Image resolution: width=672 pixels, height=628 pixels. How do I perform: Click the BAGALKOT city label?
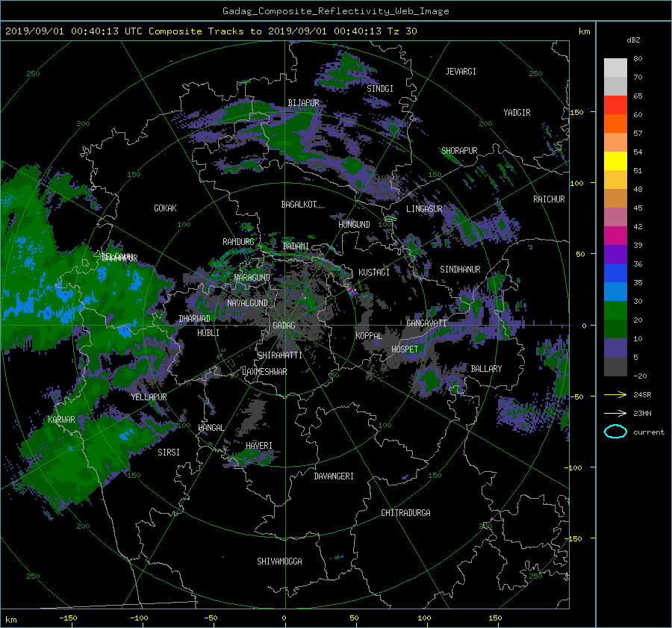click(299, 205)
